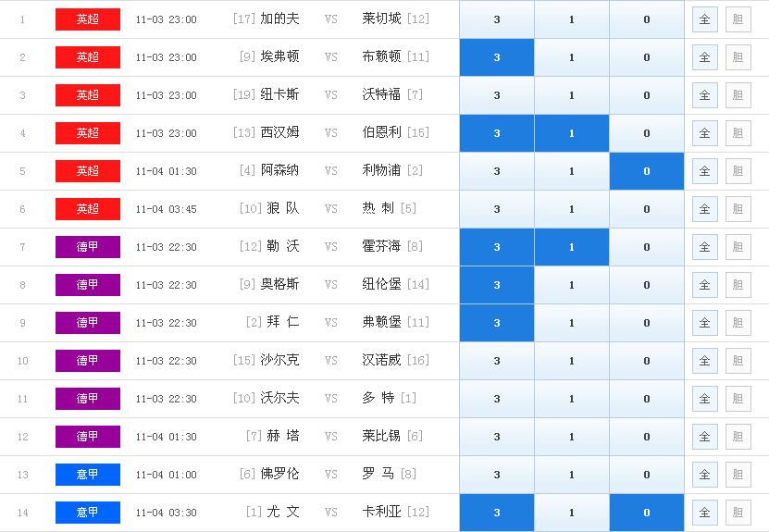Viewport: 769px width, 532px height.
Task: Select win (3) for 纽卡斯 vs 沃特福
Action: 497,95
